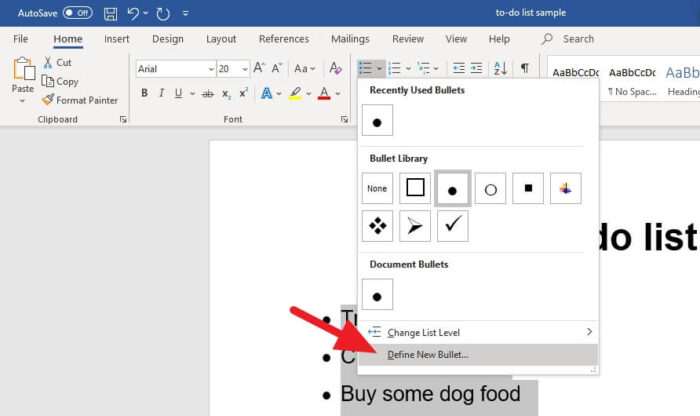The width and height of the screenshot is (700, 416).
Task: Open the References tab
Action: [x=284, y=39]
